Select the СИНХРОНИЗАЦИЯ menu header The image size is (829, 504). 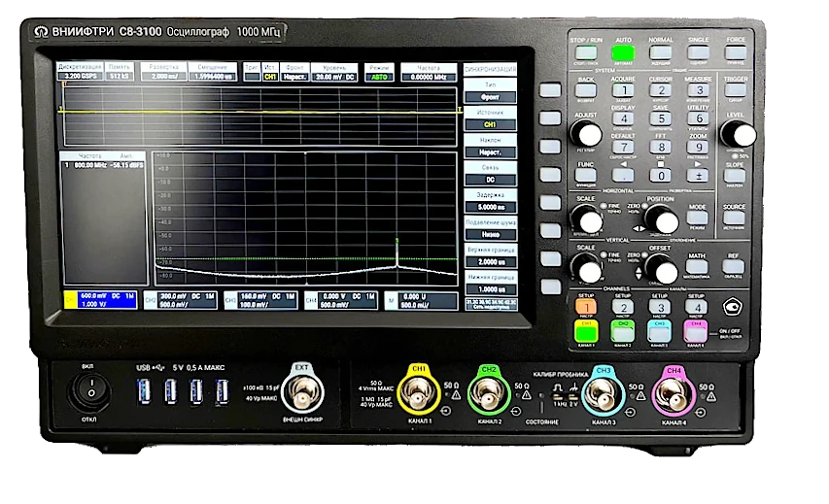coord(490,69)
